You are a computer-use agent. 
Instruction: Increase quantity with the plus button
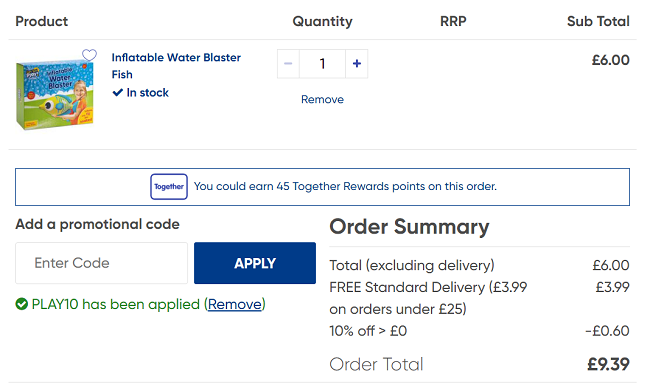[x=357, y=63]
